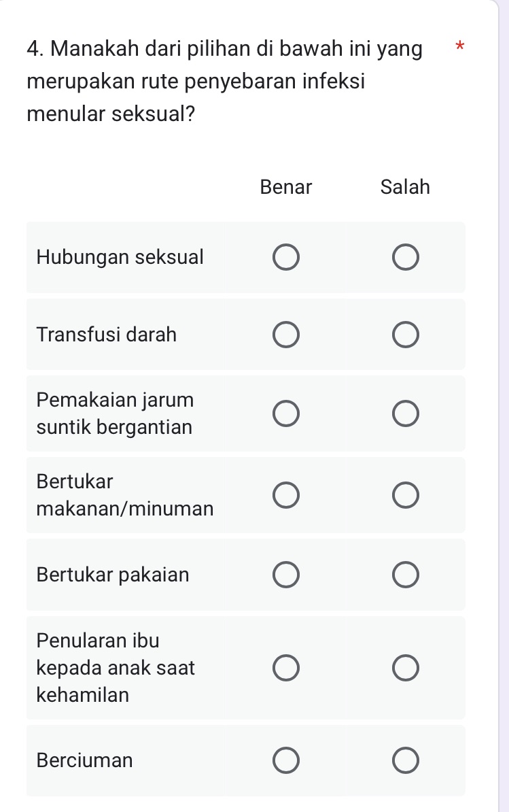Screen dimensions: 509x812
Task: Choose Benar for Penularan ibu kepada anak
Action: pyautogui.click(x=285, y=667)
